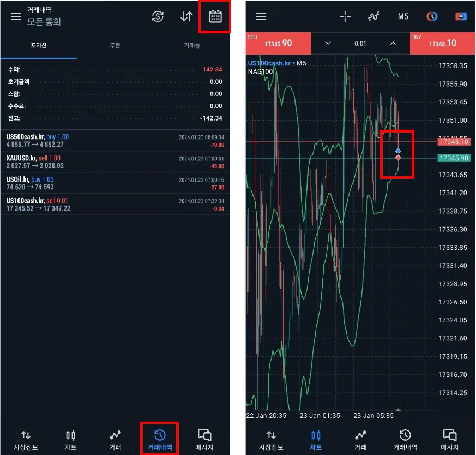Screen dimensions: 476x455
Task: Select the USOil.kr buy 1.00 row
Action: (115, 183)
